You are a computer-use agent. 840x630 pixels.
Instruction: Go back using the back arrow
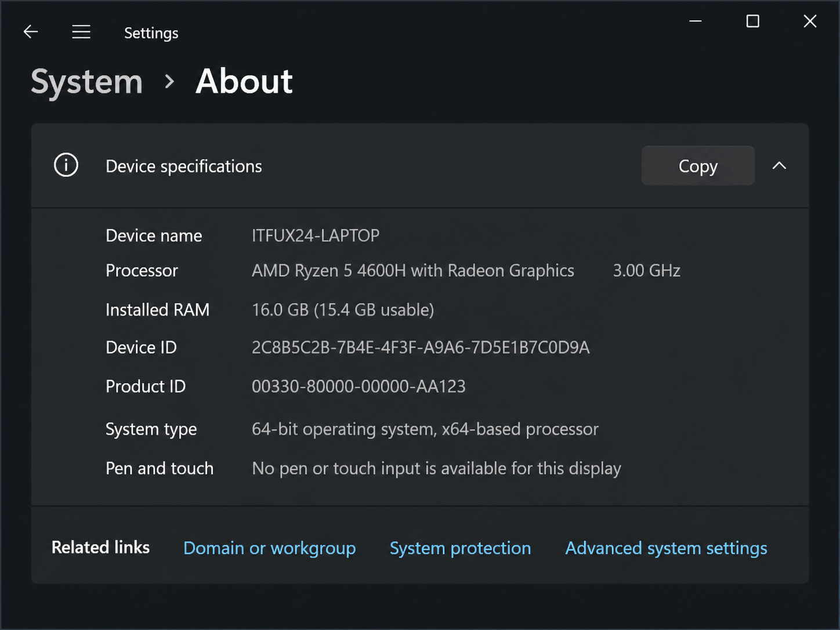31,32
